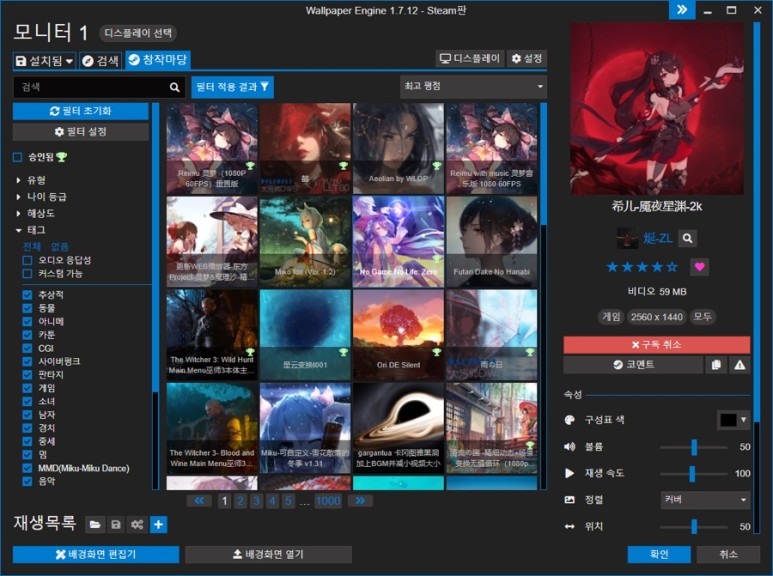The width and height of the screenshot is (773, 576).
Task: Click the 필터 설정 button
Action: 81,132
